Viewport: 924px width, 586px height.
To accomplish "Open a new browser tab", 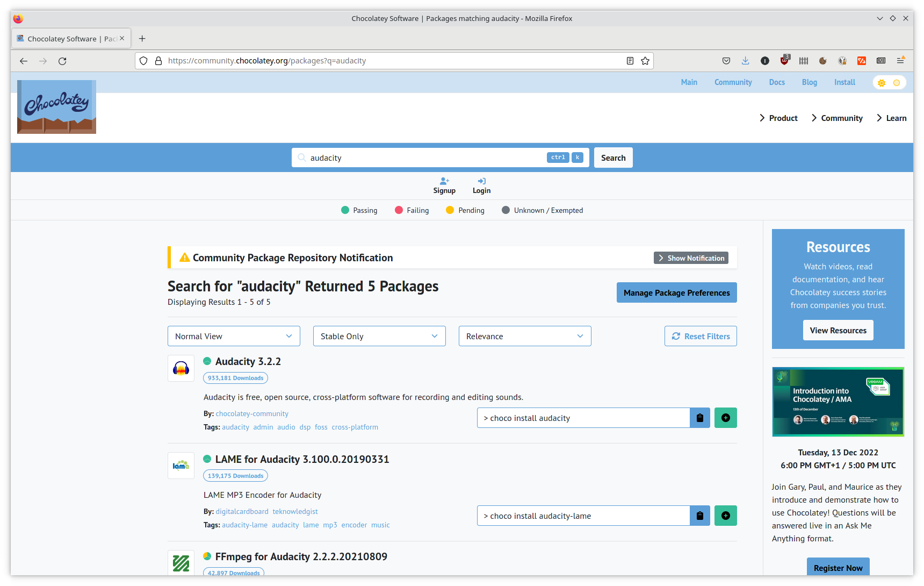I will (x=142, y=39).
